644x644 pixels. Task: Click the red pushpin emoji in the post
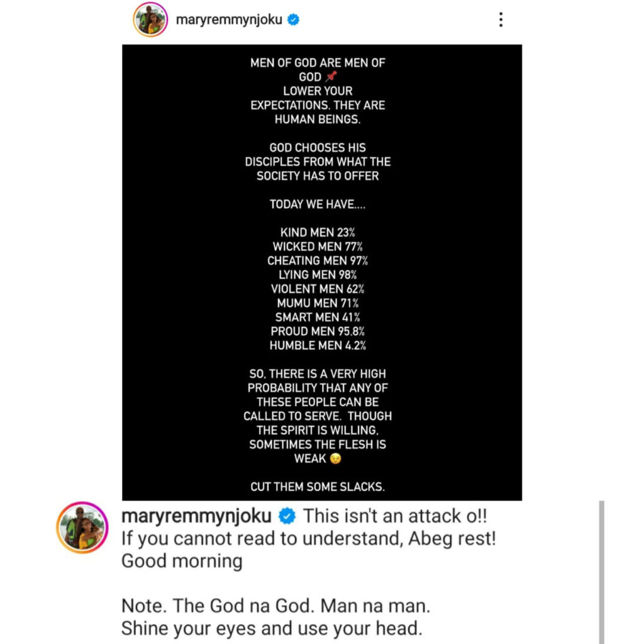tap(332, 77)
